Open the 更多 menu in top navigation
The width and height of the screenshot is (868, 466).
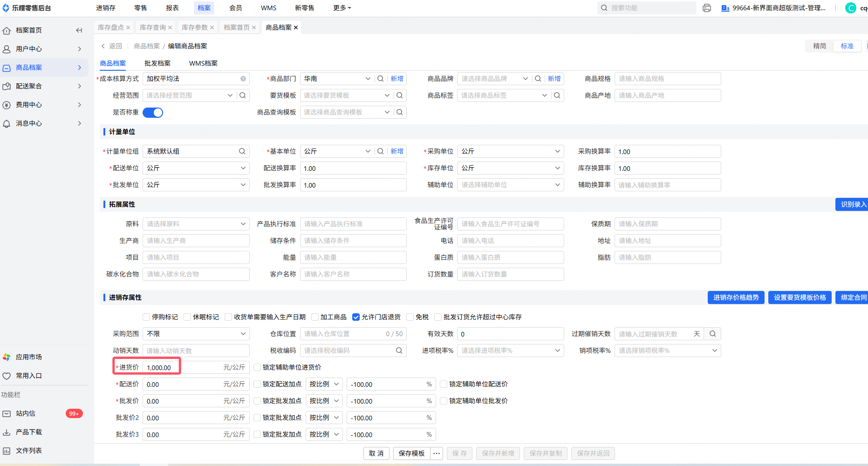[x=342, y=8]
